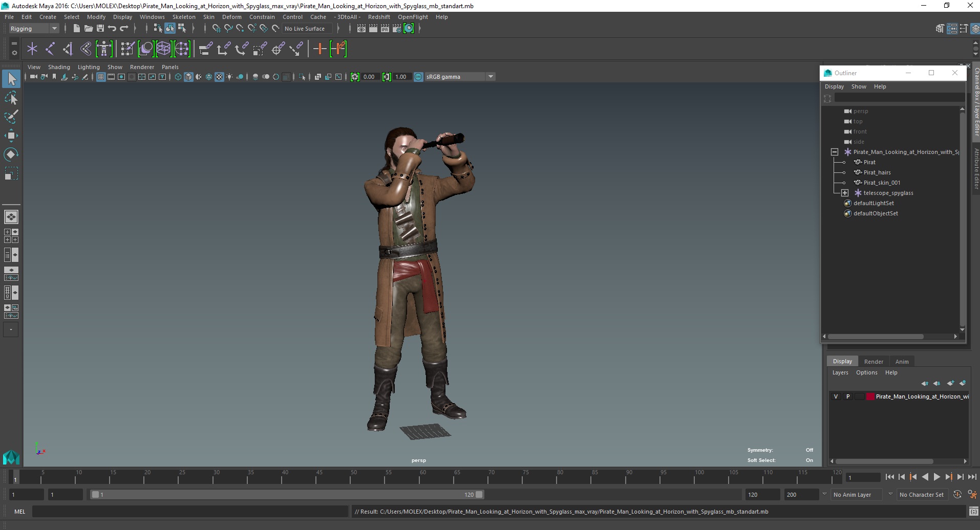Open the layer editor Options menu

click(x=866, y=372)
